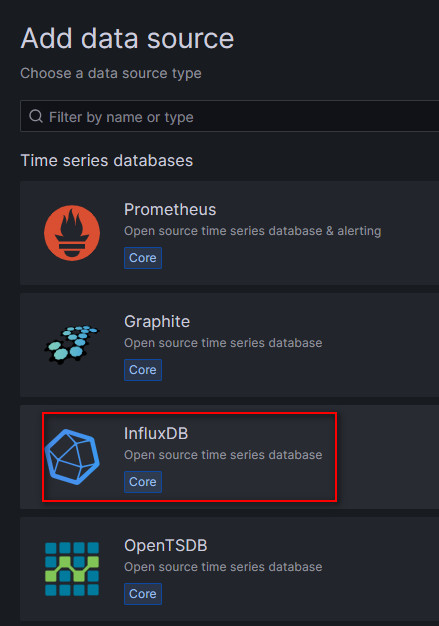Pick the OpenTSDB data source title
This screenshot has width=439, height=626.
pos(166,546)
